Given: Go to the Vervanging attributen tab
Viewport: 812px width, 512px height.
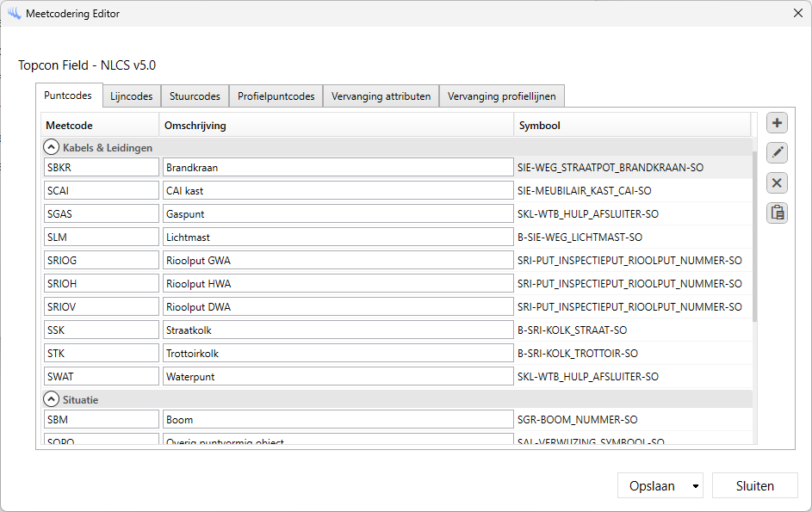Looking at the screenshot, I should click(x=381, y=96).
